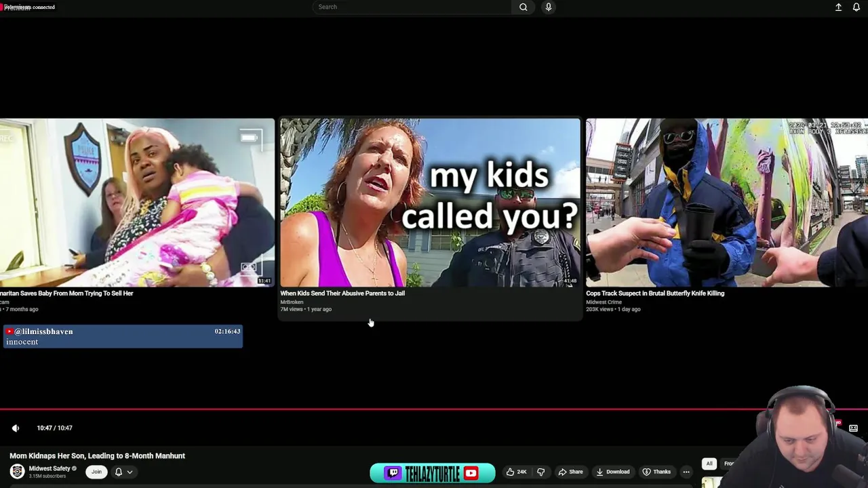Open the butterfly knife killing video thumbnail
This screenshot has height=488, width=868.
[x=727, y=203]
